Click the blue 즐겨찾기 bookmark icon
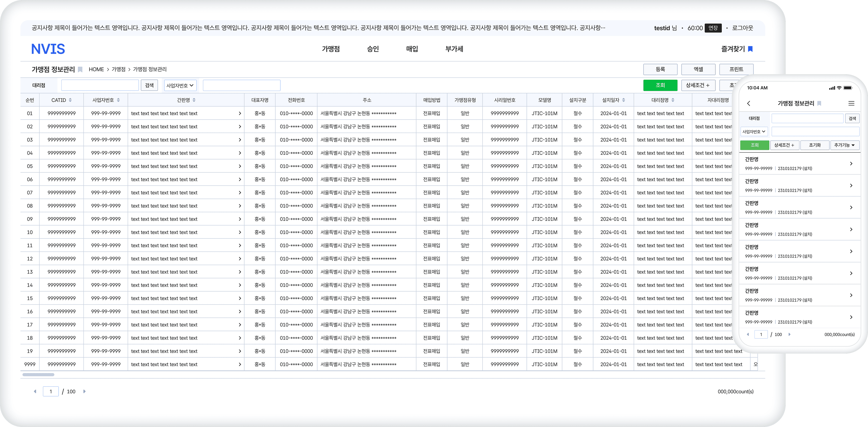The height and width of the screenshot is (427, 868). [751, 49]
